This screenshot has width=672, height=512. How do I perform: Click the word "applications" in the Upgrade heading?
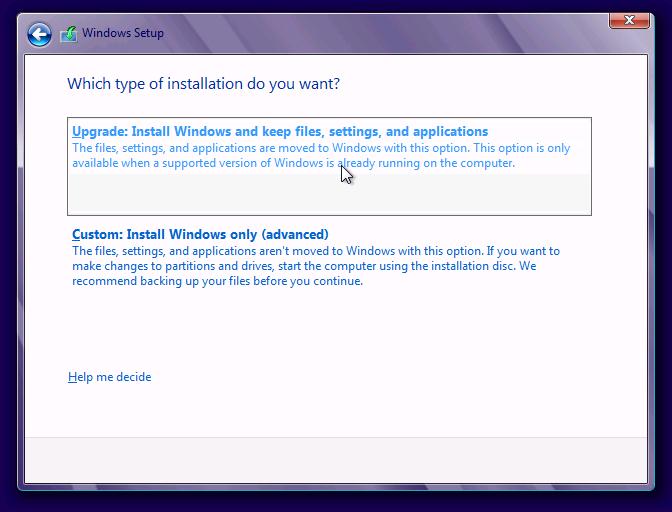pos(449,132)
